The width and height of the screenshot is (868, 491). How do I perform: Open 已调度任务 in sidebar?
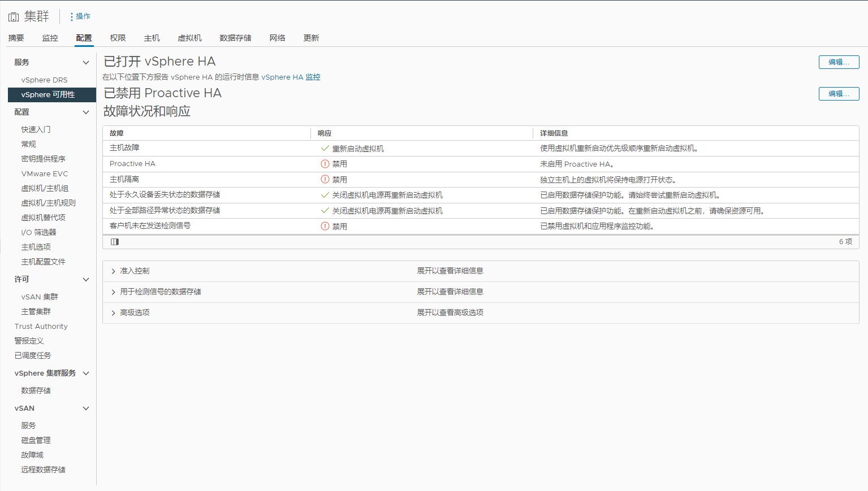pyautogui.click(x=33, y=355)
